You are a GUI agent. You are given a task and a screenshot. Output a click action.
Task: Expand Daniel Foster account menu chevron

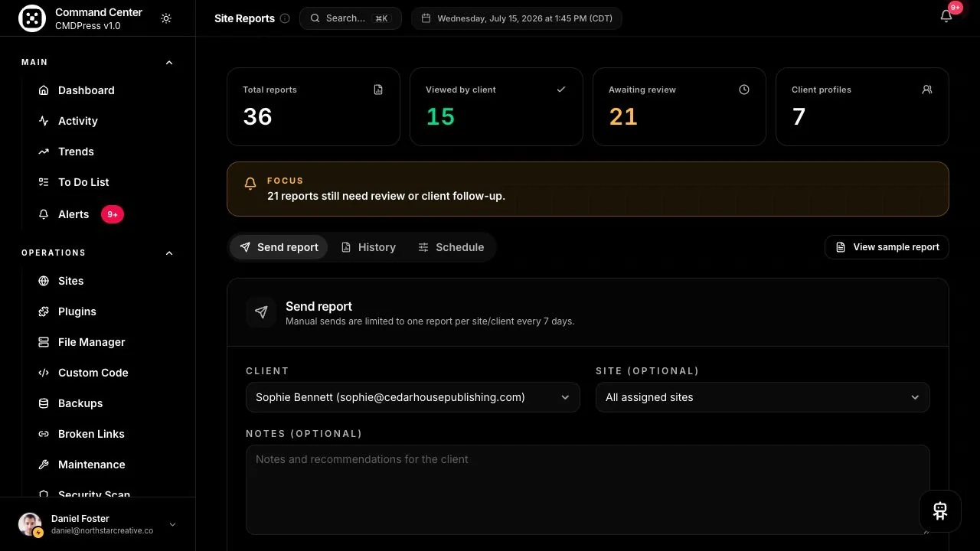tap(172, 524)
